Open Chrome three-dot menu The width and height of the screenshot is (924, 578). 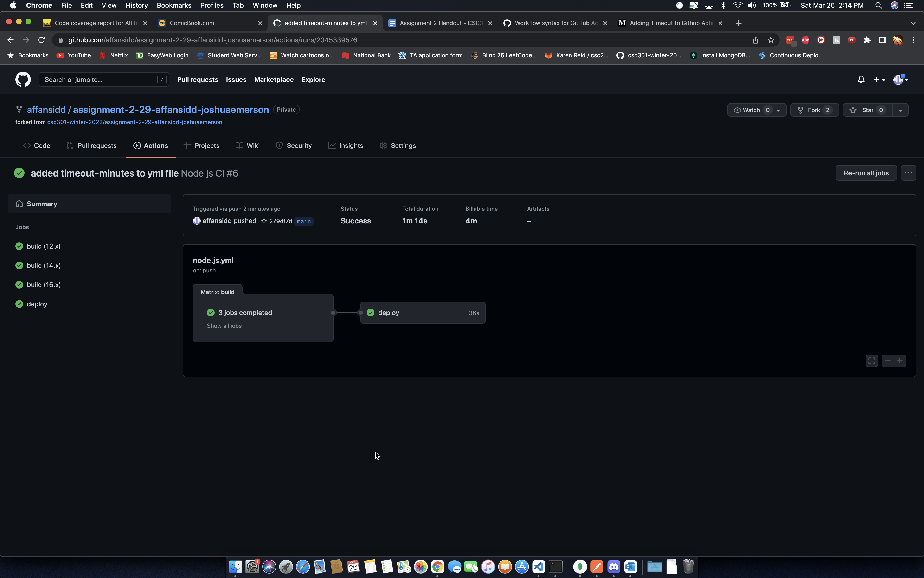click(913, 40)
